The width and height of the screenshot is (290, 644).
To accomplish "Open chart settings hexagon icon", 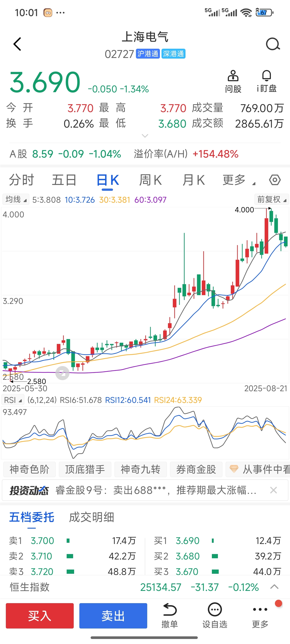I will click(x=275, y=180).
